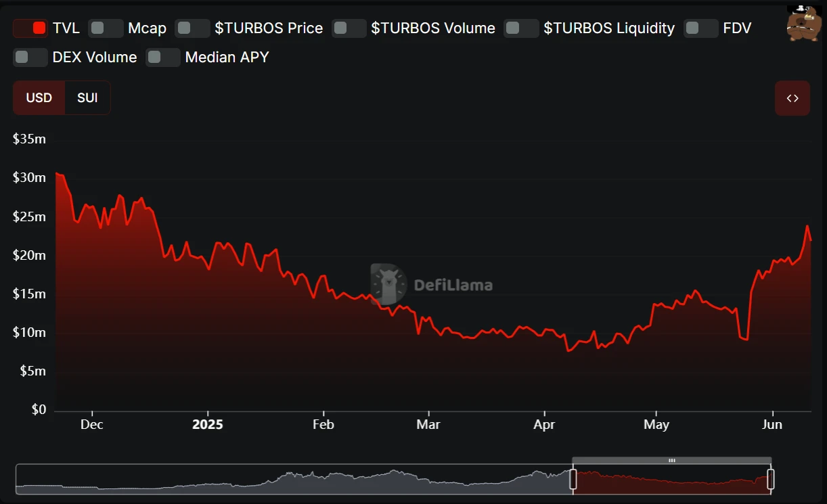
Task: Switch to SUI denomination
Action: pyautogui.click(x=87, y=98)
